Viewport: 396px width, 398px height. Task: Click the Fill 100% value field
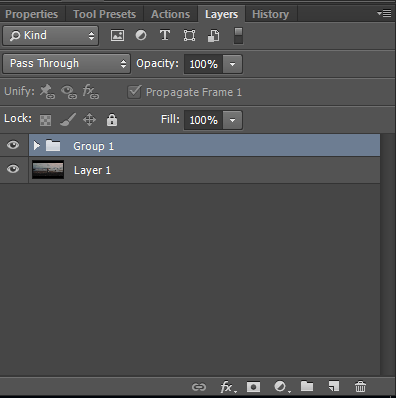click(203, 120)
